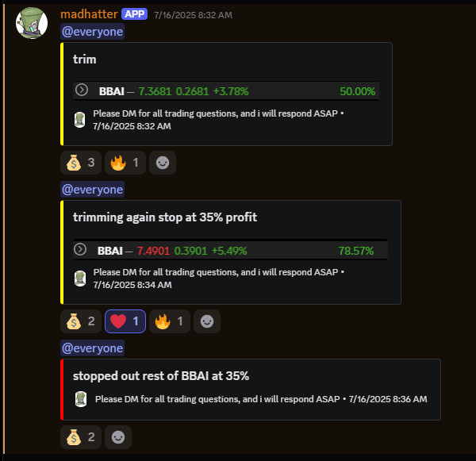Toggle money bag reaction on trimming again message
The width and height of the screenshot is (476, 461).
81,321
